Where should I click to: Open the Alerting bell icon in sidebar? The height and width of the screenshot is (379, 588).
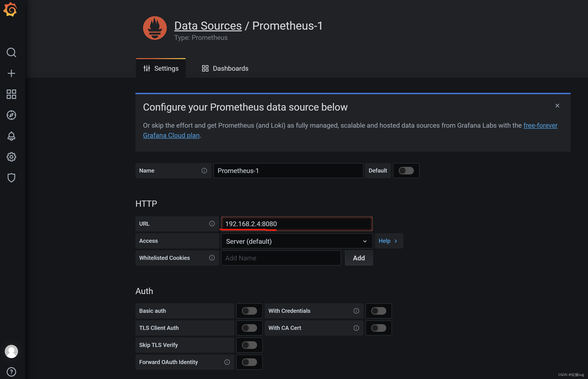(12, 136)
